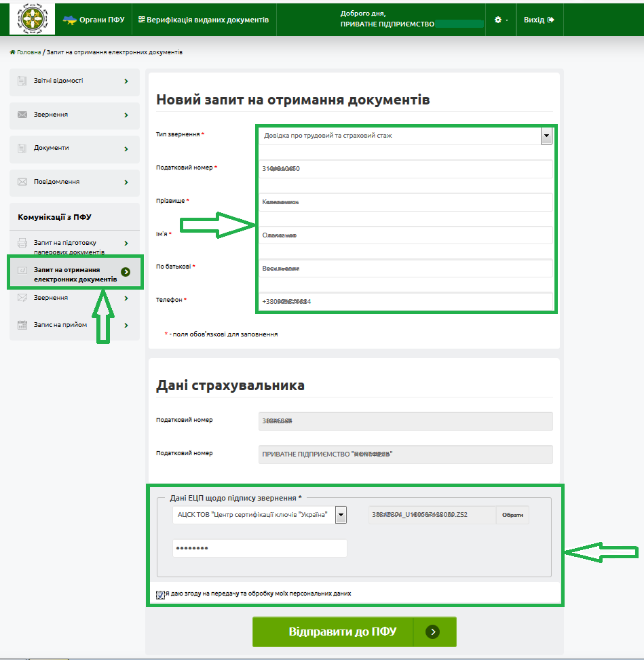Toggle the personal data consent checkbox
Viewport: 644px width, 660px height.
(160, 594)
